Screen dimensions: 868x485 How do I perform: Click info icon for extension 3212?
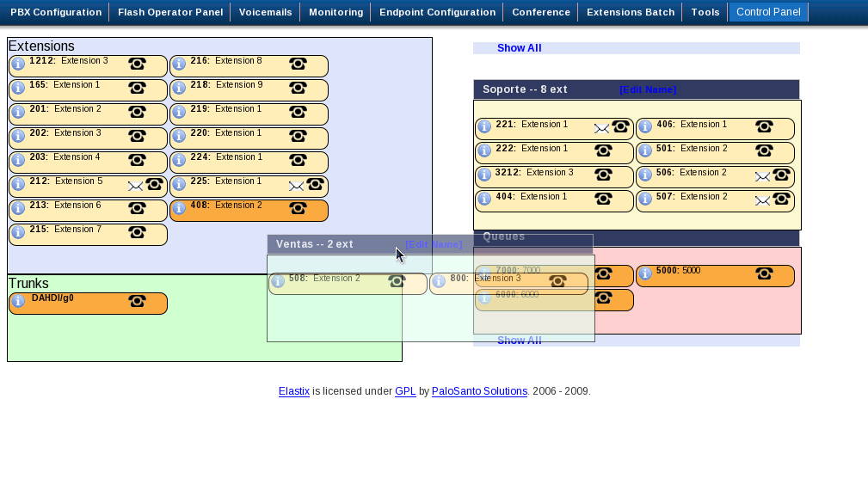click(484, 175)
